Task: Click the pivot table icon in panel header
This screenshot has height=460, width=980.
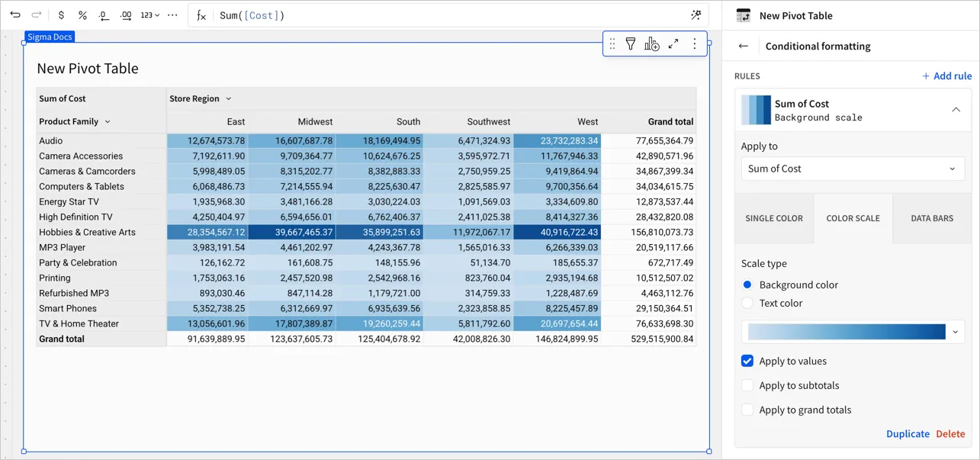Action: pos(744,15)
